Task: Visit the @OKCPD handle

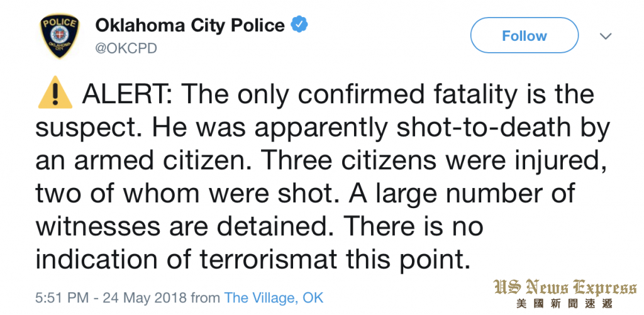Action: pyautogui.click(x=126, y=48)
